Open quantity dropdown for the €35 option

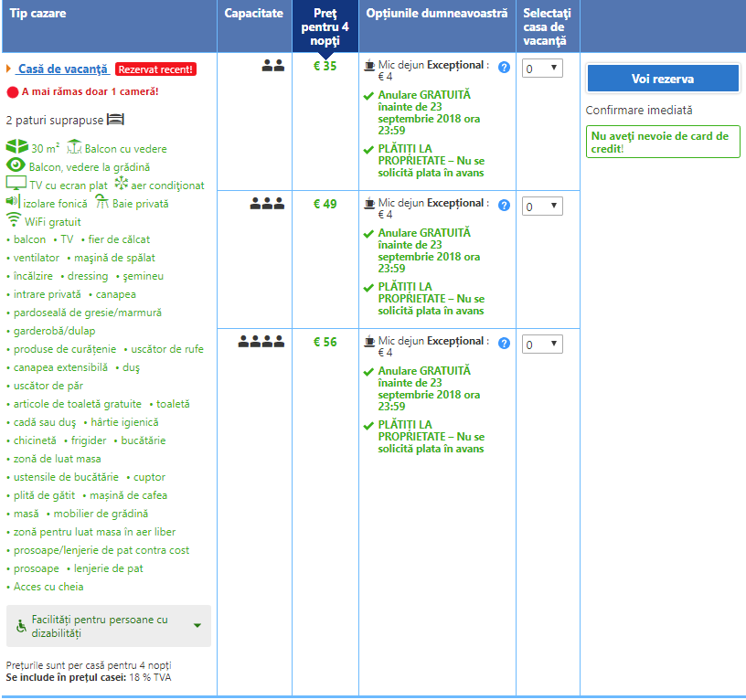[x=541, y=69]
